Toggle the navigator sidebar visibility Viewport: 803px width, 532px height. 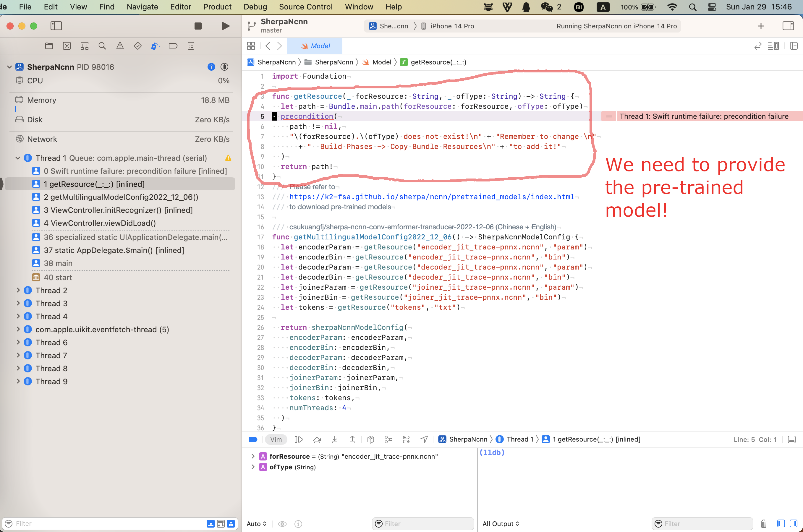click(56, 26)
